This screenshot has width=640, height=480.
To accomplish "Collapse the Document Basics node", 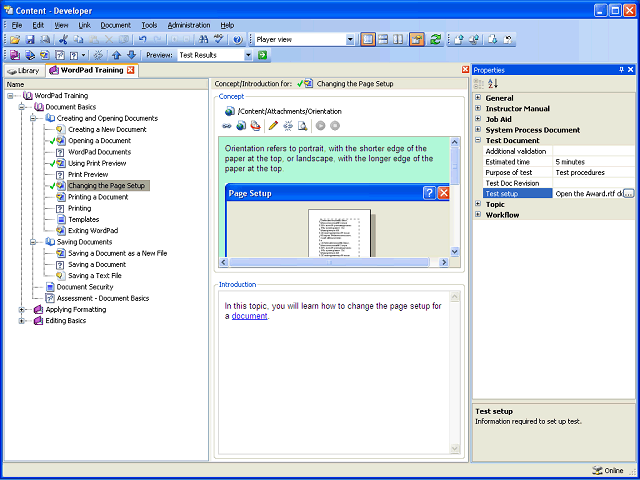I will click(22, 107).
